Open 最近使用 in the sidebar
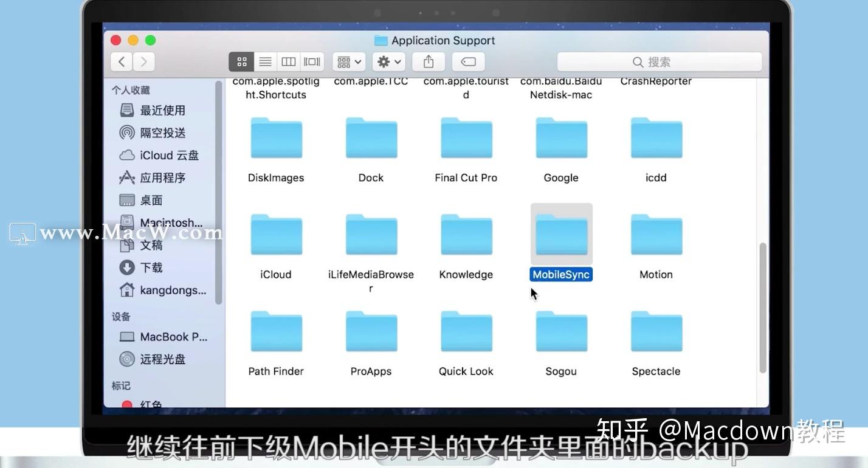This screenshot has height=468, width=868. point(153,110)
